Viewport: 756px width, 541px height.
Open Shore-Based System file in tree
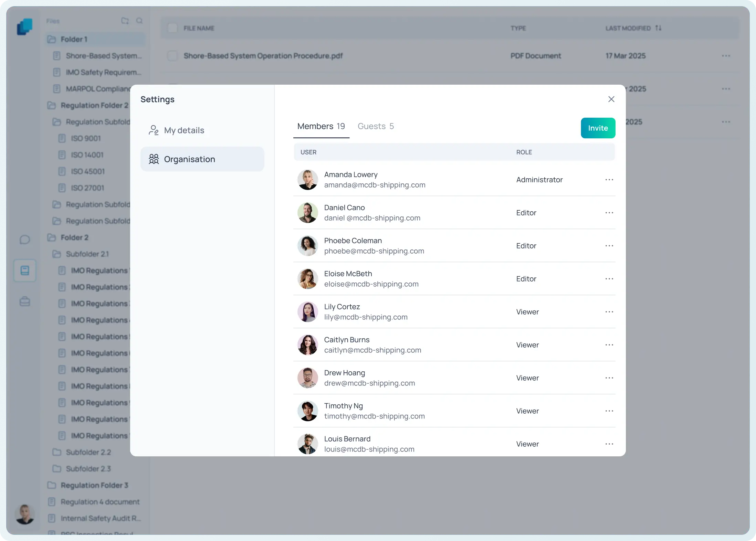pyautogui.click(x=97, y=56)
